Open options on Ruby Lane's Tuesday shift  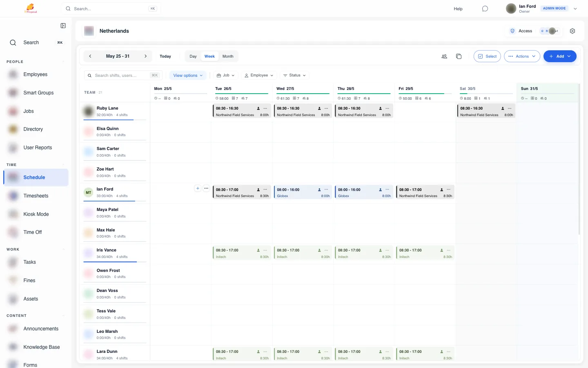[x=265, y=108]
